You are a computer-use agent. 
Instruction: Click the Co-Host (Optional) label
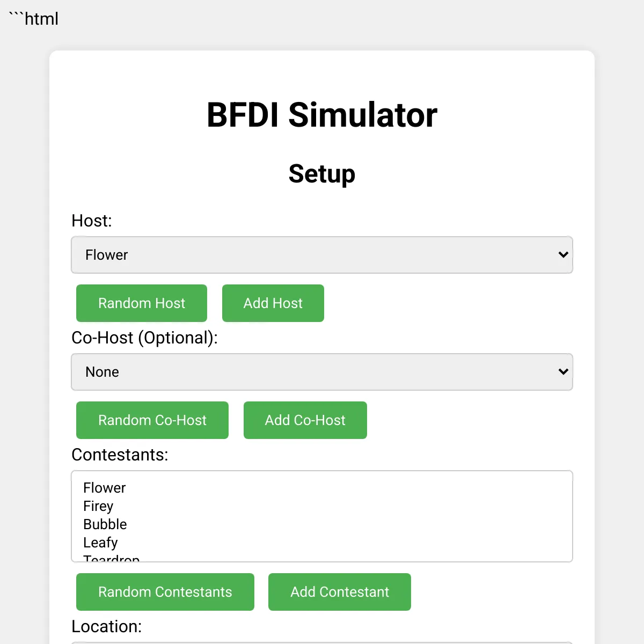[x=145, y=338]
